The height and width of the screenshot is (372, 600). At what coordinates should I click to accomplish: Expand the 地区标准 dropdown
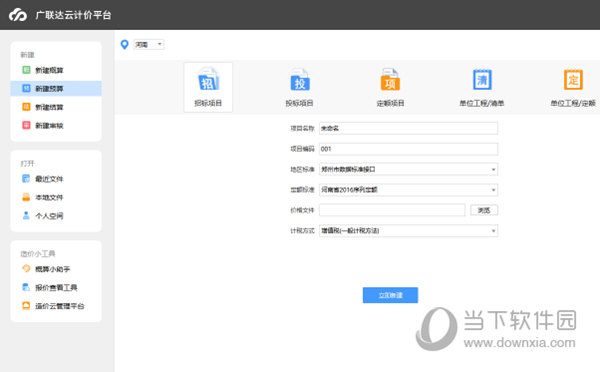click(x=409, y=169)
